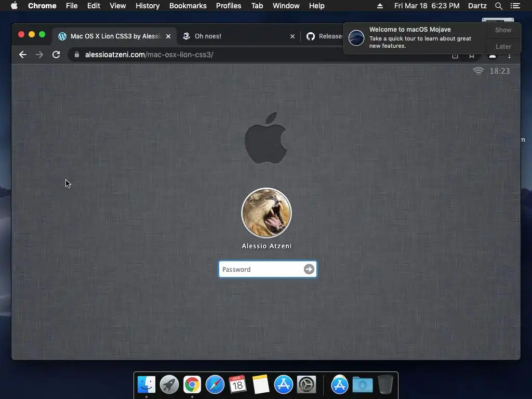Minimize Chrome with the yellow button
The image size is (532, 399).
click(32, 34)
